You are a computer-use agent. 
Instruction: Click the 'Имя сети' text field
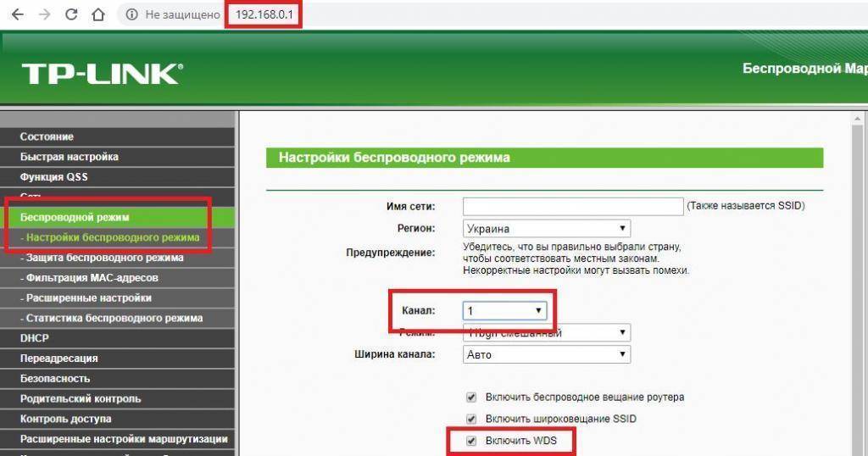pos(573,206)
